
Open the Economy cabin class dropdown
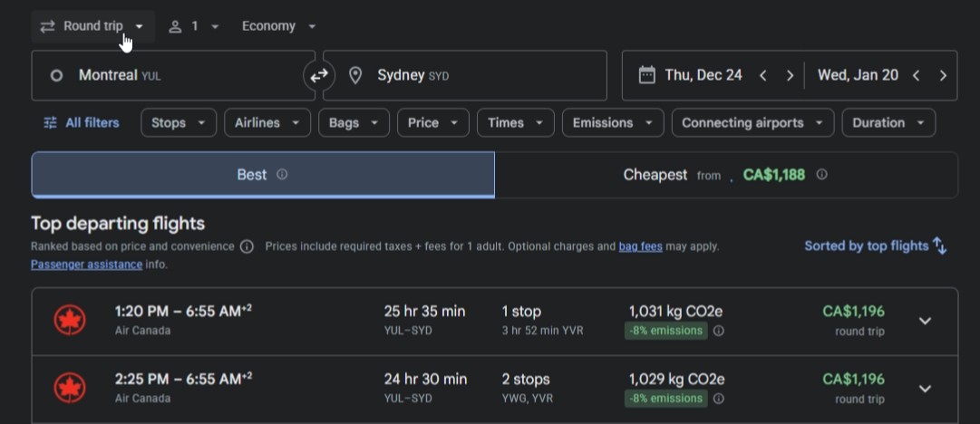pos(278,26)
